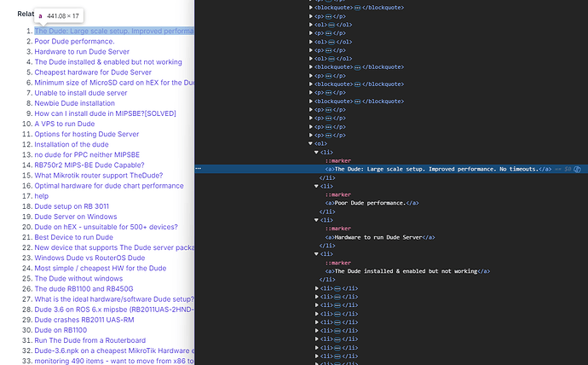Open 'Run The Dude from a Routerboard' link
588x365 pixels.
tap(90, 340)
